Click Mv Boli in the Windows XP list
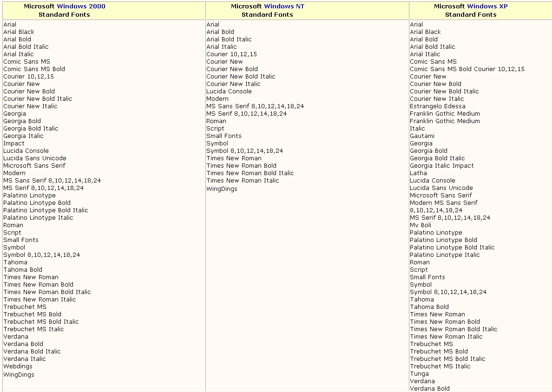 tap(421, 225)
